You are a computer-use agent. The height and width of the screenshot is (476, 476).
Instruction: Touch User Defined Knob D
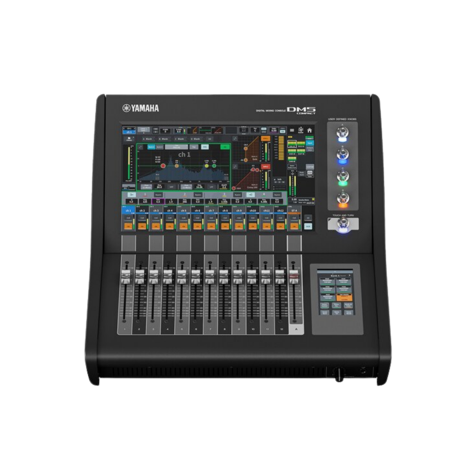coord(343,199)
